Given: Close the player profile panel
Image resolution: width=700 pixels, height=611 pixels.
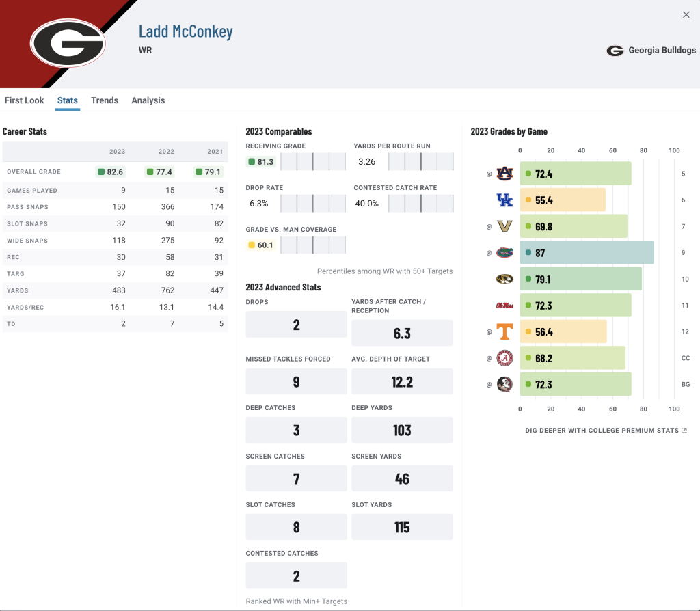Looking at the screenshot, I should coord(686,15).
